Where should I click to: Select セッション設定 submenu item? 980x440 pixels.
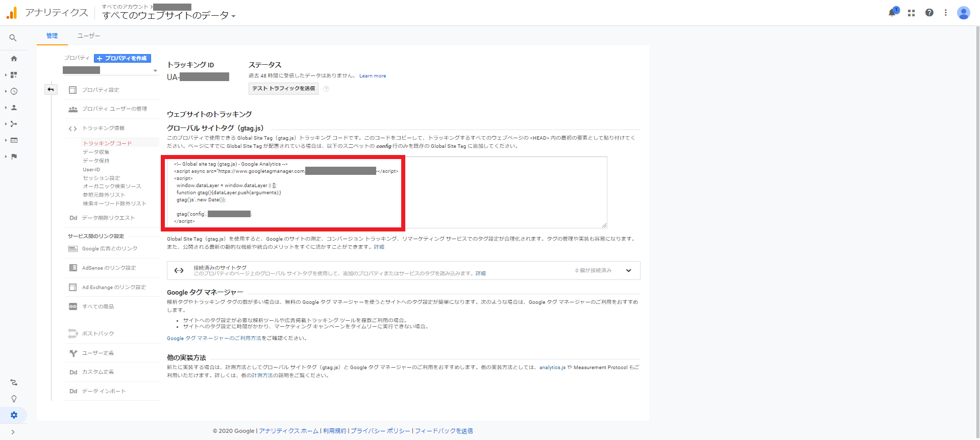[x=102, y=178]
